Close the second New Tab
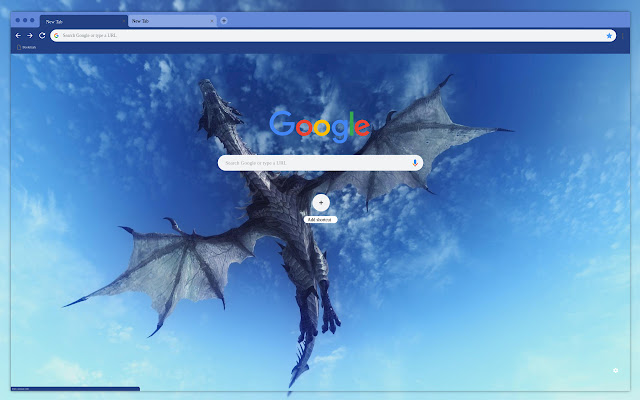Screen dimensions: 640x400 pos(212,21)
